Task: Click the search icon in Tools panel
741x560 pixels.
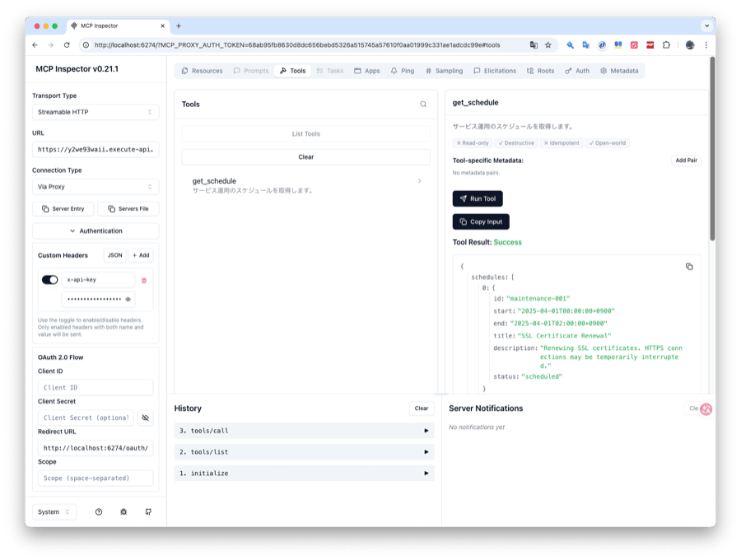Action: point(423,105)
